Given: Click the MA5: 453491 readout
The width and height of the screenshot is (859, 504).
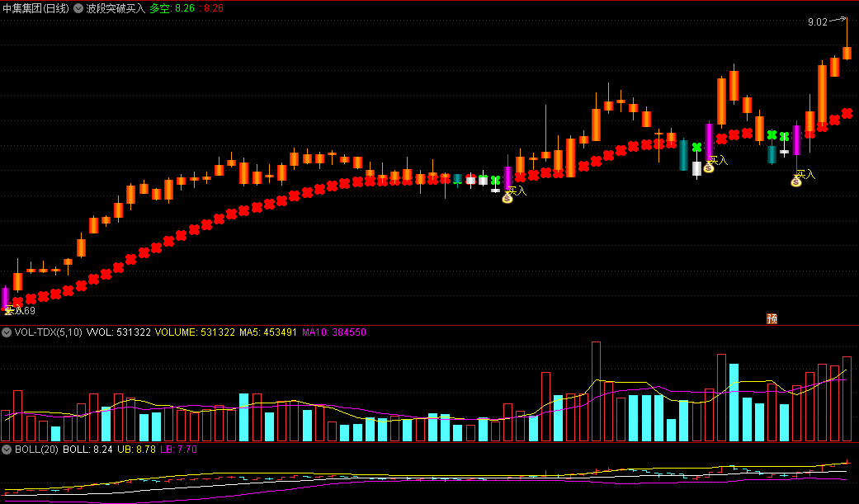Looking at the screenshot, I should (268, 332).
